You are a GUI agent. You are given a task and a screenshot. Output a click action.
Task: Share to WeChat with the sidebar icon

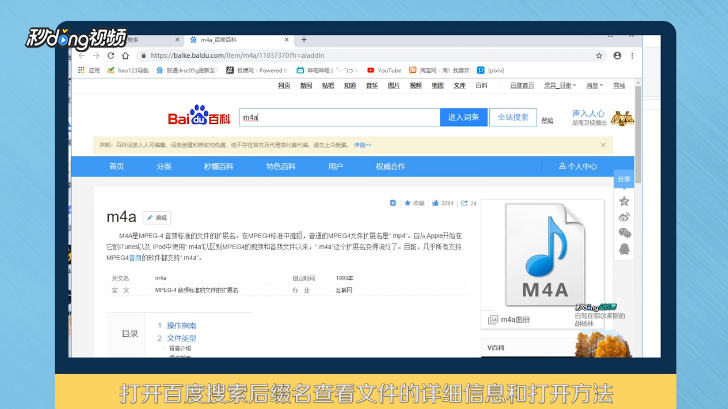point(624,233)
